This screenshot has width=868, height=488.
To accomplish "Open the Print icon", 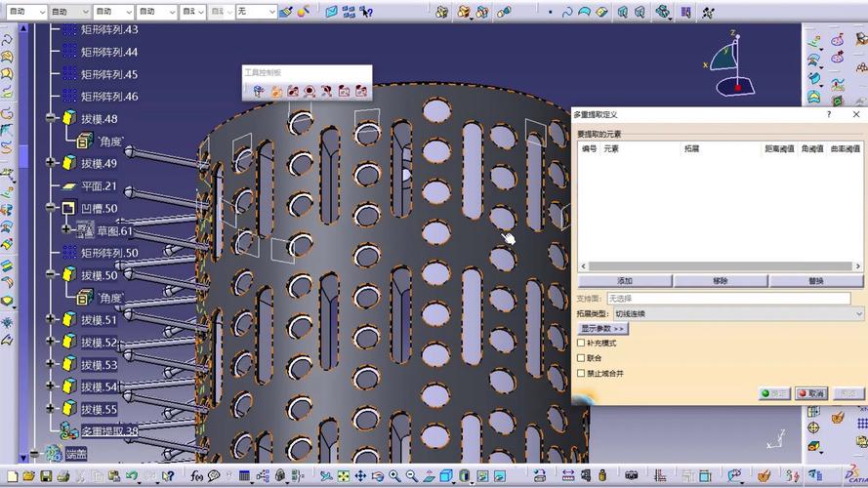I will click(x=63, y=476).
